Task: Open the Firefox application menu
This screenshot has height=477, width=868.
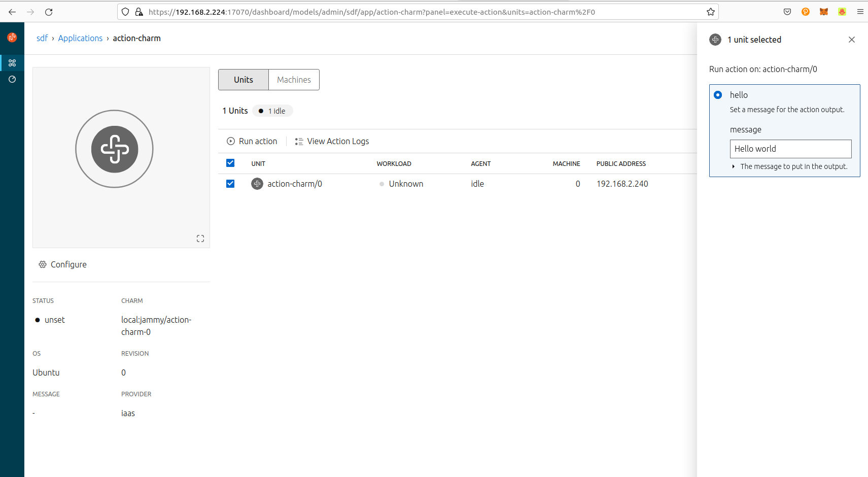Action: (x=860, y=12)
